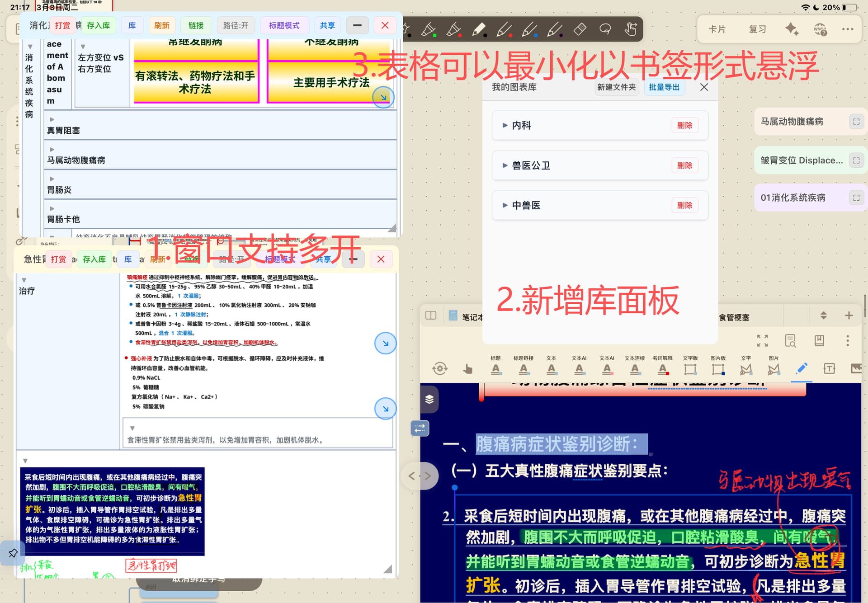Image resolution: width=868 pixels, height=603 pixels.
Task: Pick the green highlighter pen
Action: coord(428,30)
